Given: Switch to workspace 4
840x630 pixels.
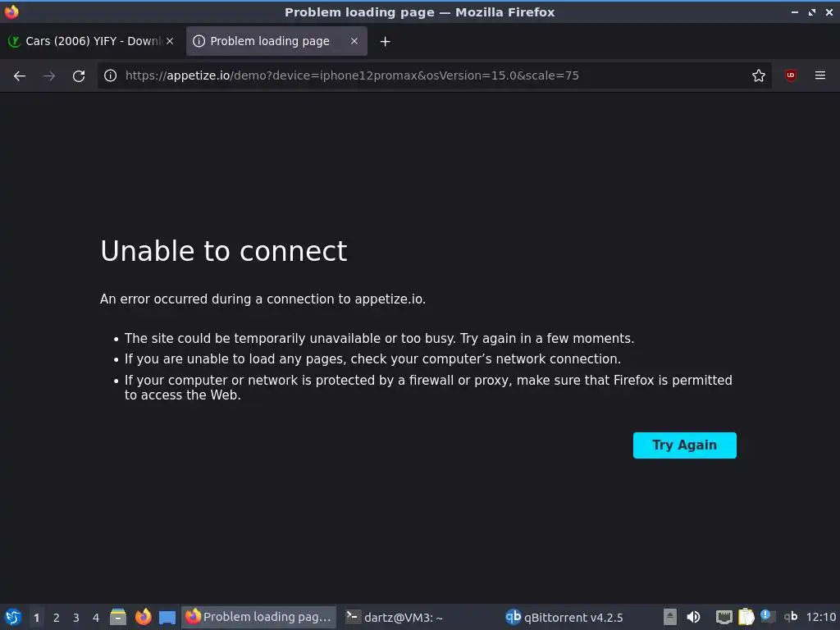Looking at the screenshot, I should click(x=96, y=618).
